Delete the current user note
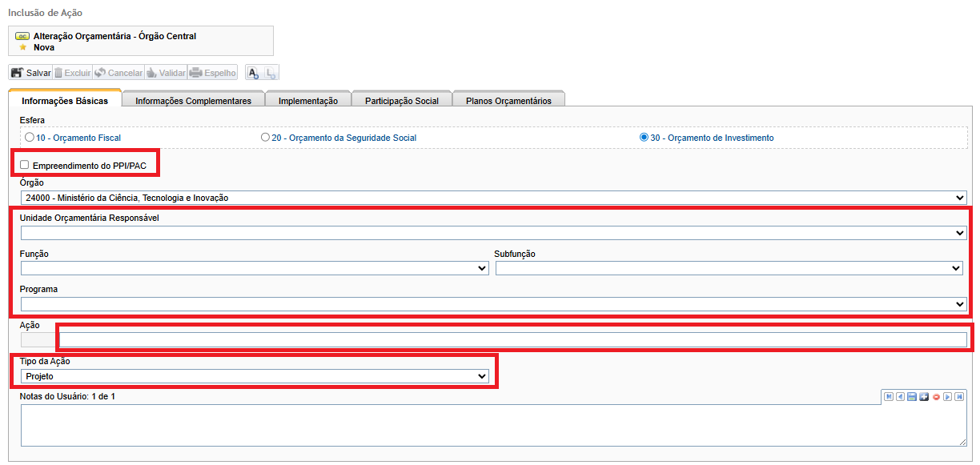 click(936, 396)
